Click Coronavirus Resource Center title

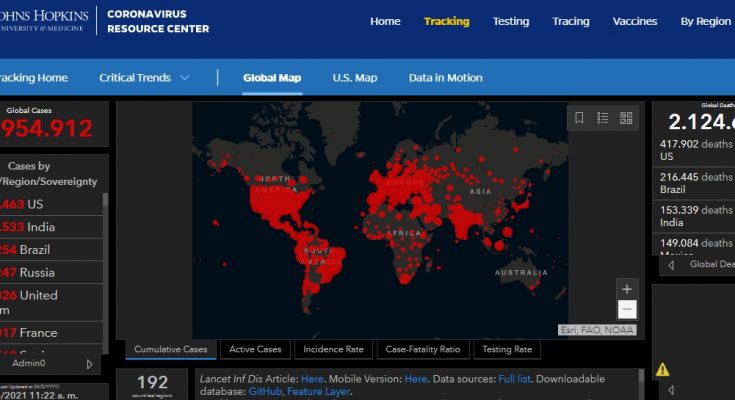158,22
